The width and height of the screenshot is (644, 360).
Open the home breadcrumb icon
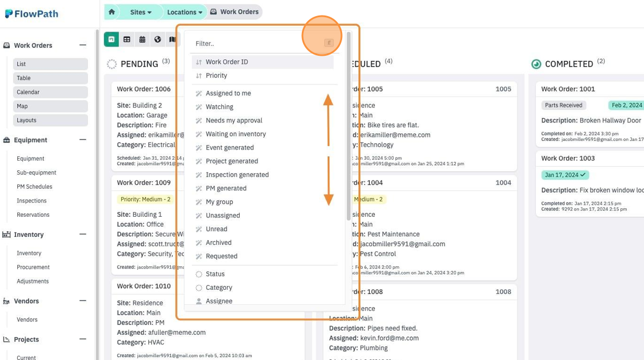tap(112, 12)
